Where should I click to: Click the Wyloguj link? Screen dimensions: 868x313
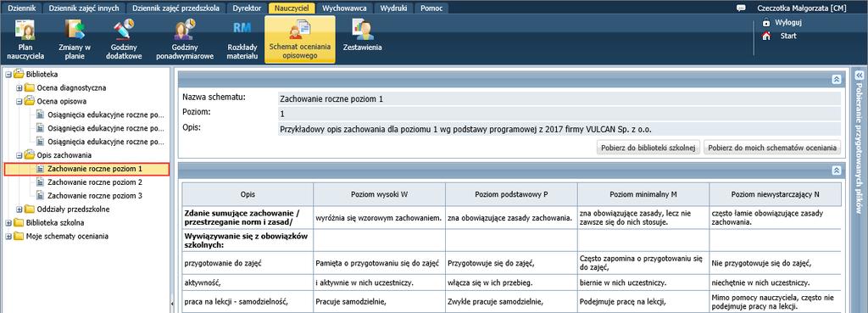[788, 23]
